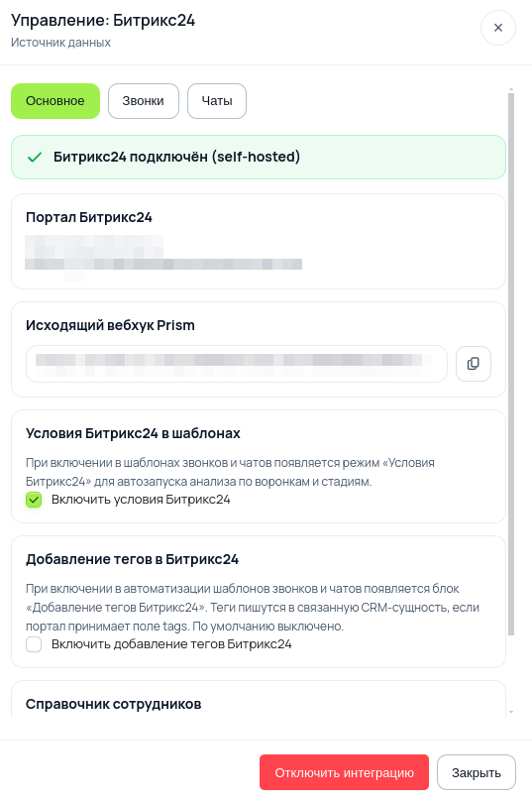Switch to the Чаты tab

tap(217, 101)
